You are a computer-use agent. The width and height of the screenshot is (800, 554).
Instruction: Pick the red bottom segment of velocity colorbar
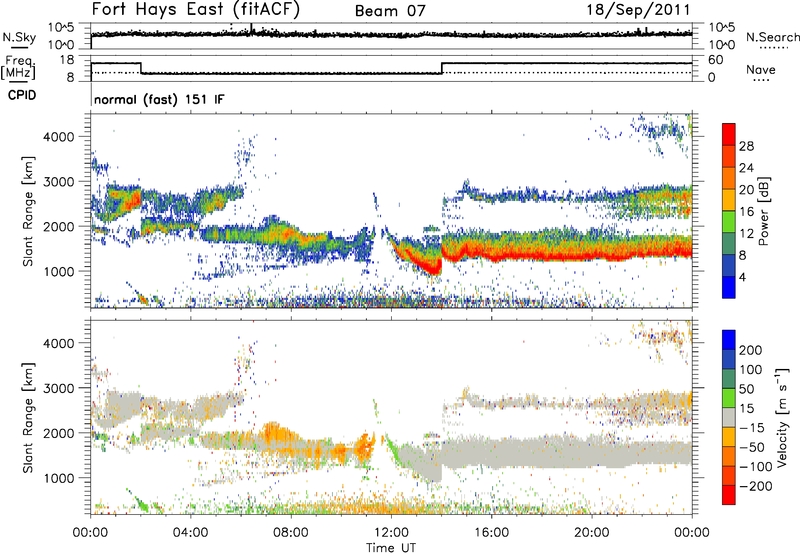(729, 495)
